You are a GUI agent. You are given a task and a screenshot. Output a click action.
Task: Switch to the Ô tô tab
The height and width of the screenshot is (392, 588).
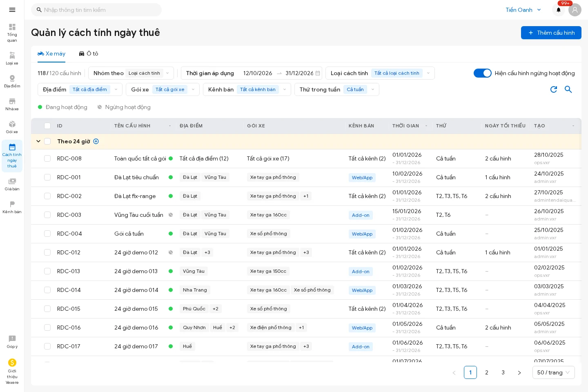click(89, 53)
